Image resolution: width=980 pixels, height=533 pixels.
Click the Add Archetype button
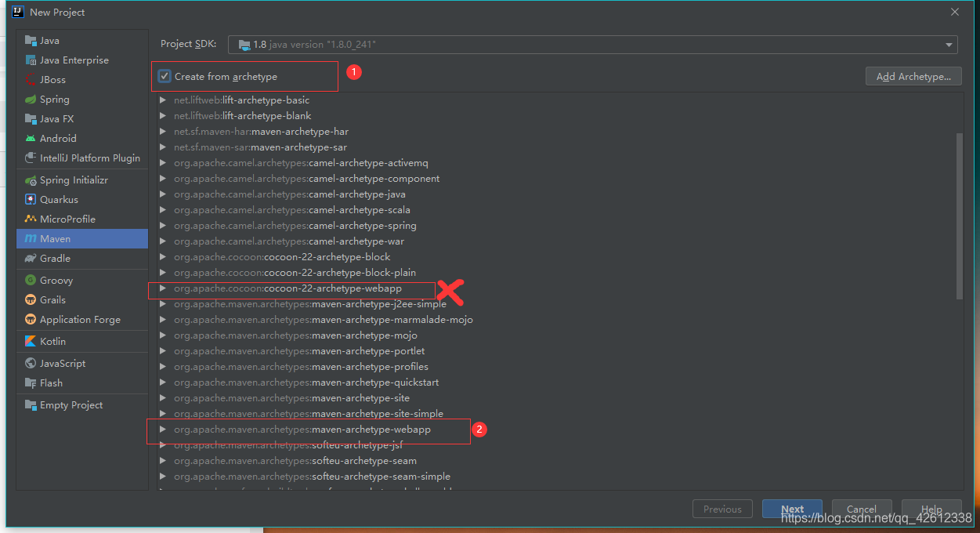point(913,76)
